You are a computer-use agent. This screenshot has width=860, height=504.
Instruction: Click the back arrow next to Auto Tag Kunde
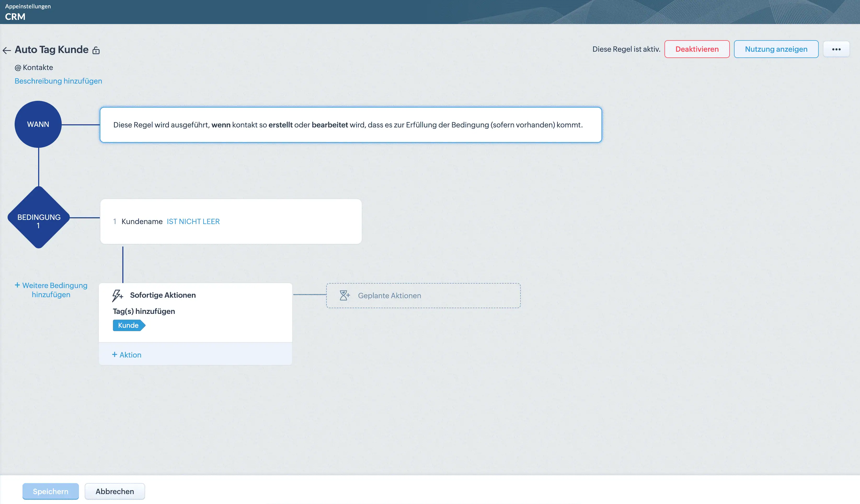tap(7, 50)
